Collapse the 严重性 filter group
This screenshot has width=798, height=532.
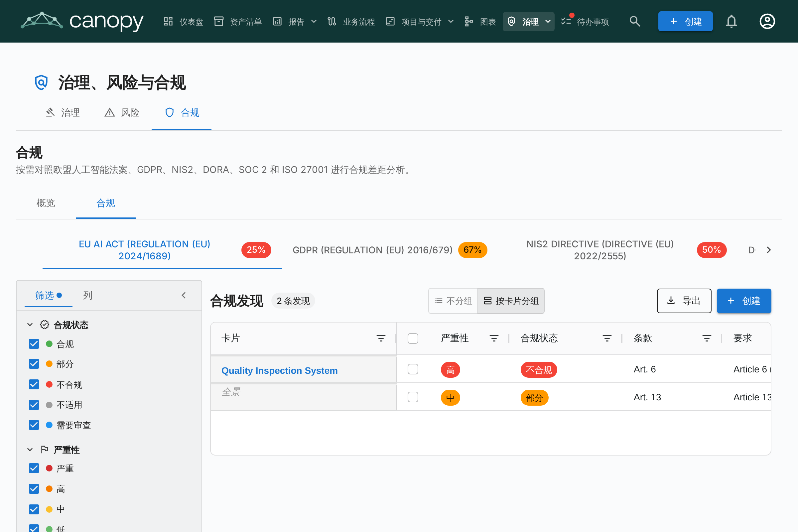pos(30,450)
